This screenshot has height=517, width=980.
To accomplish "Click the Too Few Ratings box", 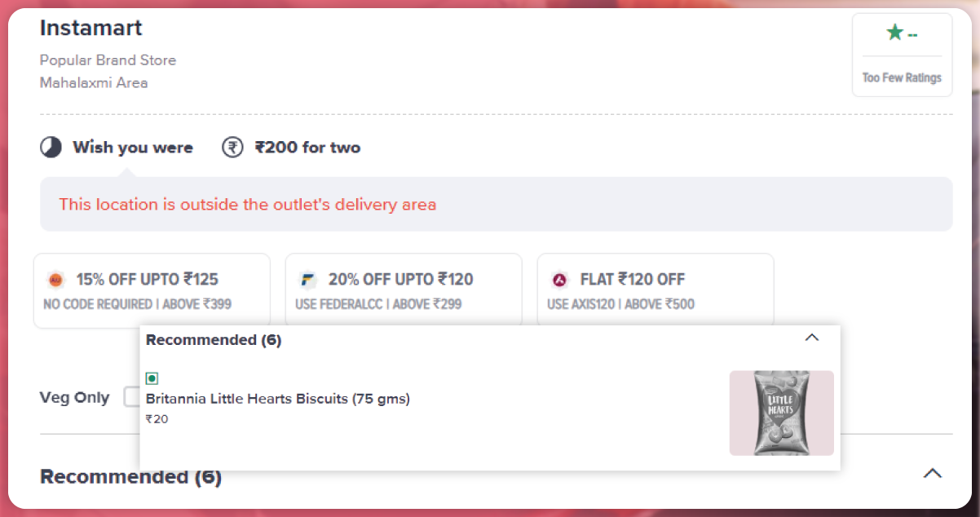I will 902,77.
